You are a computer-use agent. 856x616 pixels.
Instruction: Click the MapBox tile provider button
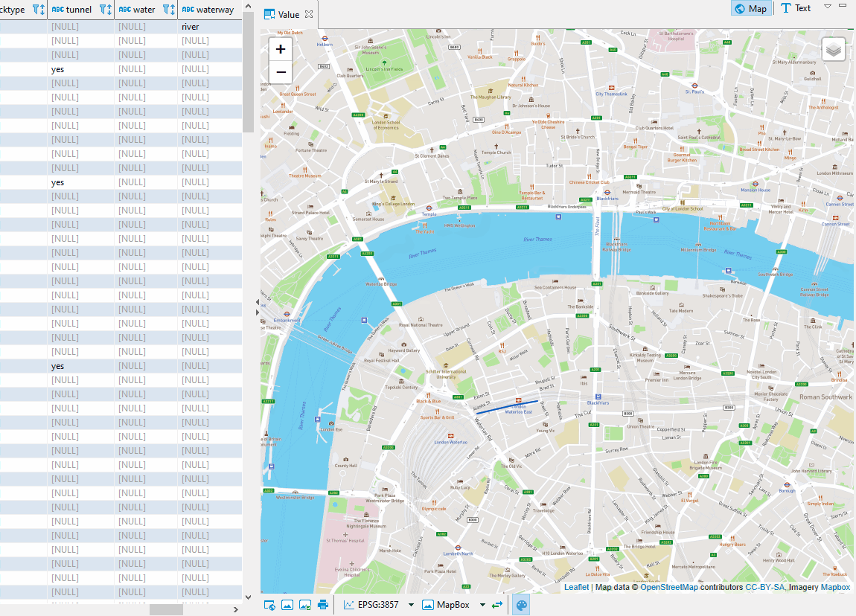(x=446, y=605)
